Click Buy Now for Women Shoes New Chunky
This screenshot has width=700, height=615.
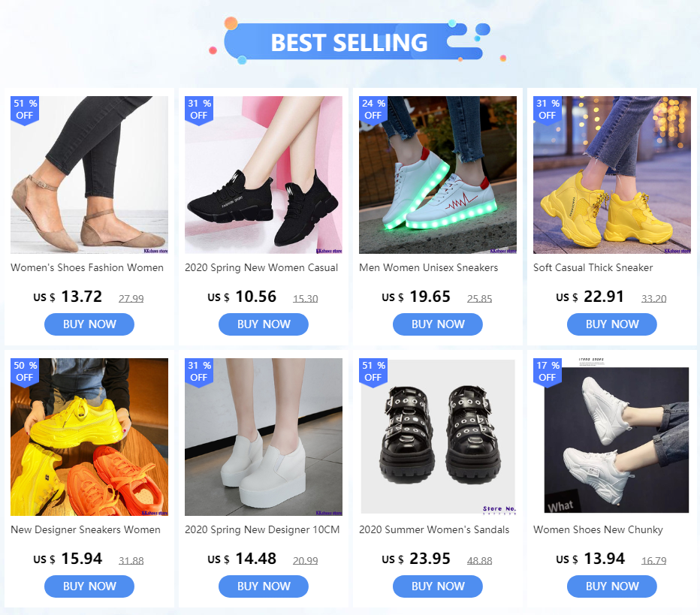(612, 586)
